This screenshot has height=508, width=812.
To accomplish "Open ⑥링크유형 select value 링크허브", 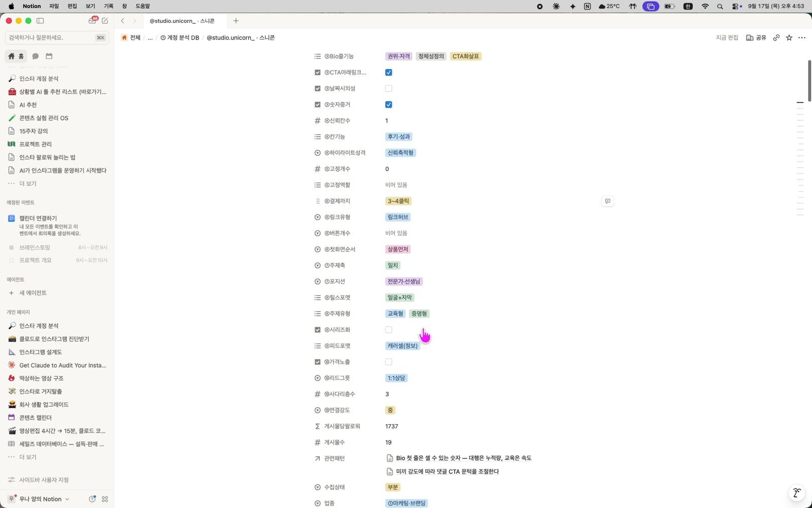I will click(x=398, y=217).
